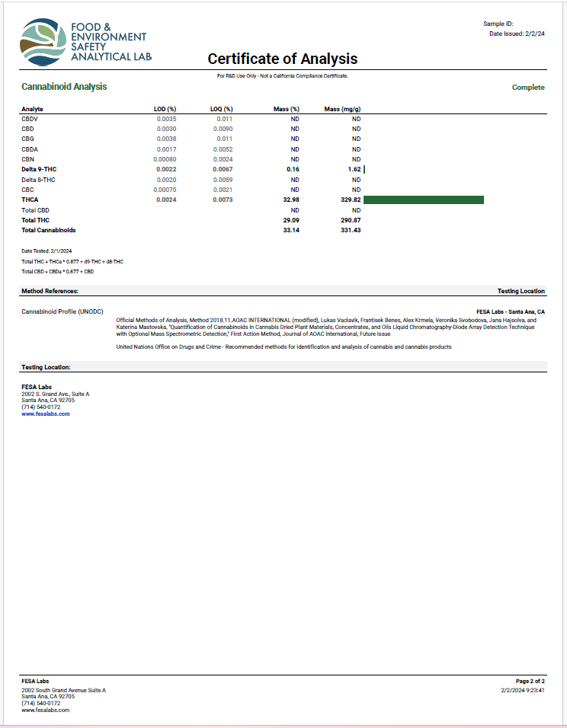This screenshot has width=567, height=728.
Task: Click the long green THCA mass bar
Action: tap(424, 200)
